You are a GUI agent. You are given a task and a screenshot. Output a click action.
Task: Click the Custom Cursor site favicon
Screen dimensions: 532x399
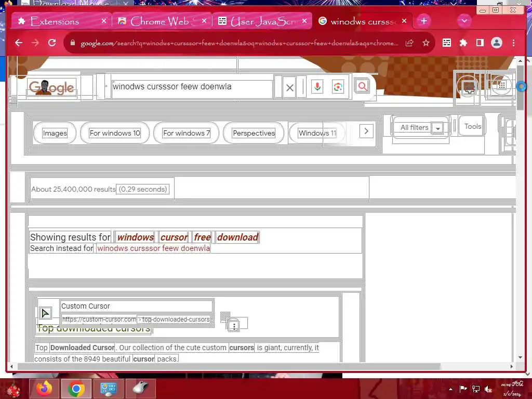(45, 313)
